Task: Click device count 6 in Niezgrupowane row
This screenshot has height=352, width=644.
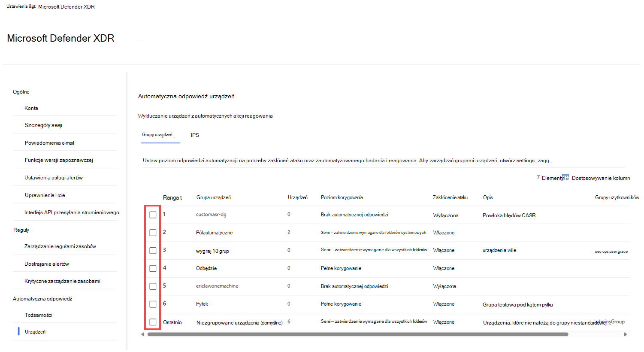Action: (x=289, y=322)
